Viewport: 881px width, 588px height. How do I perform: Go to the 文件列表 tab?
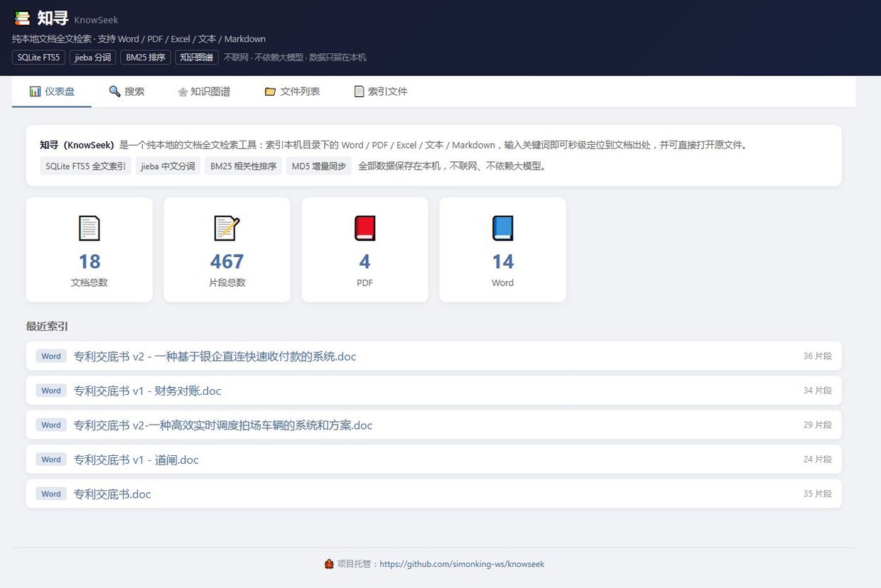[x=292, y=92]
